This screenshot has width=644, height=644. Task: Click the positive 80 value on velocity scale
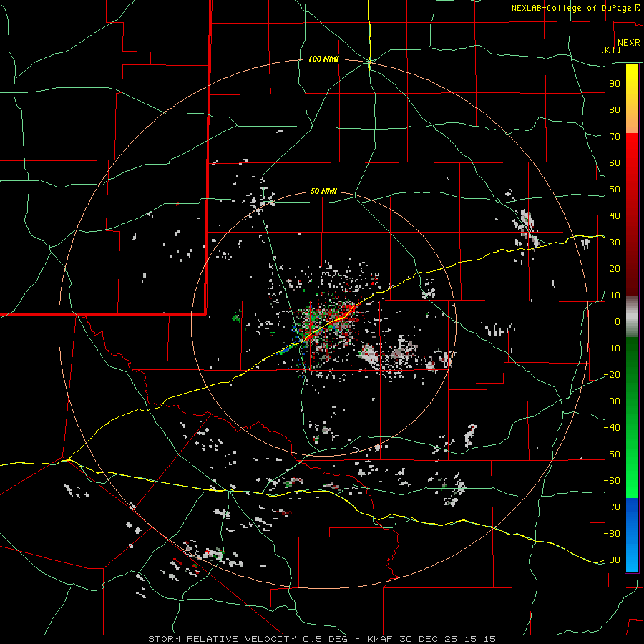tap(615, 109)
